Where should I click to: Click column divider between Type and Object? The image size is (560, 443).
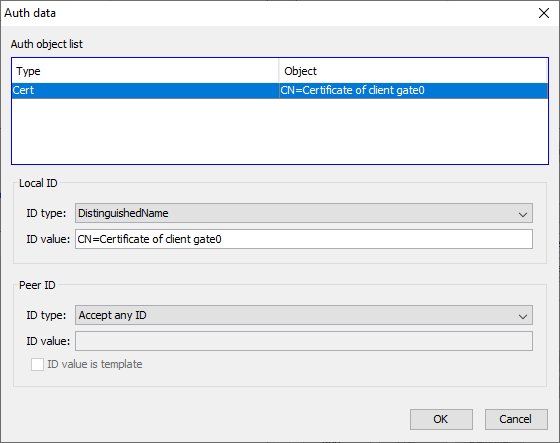click(279, 71)
